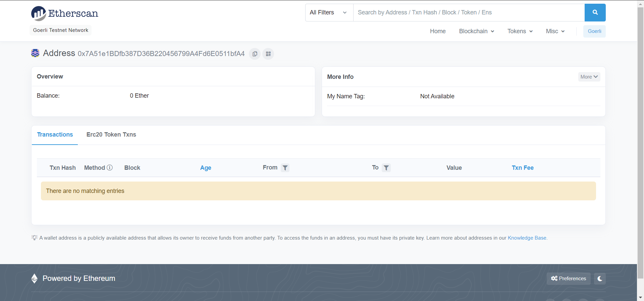
Task: Click the Txn Hash column header
Action: [63, 168]
